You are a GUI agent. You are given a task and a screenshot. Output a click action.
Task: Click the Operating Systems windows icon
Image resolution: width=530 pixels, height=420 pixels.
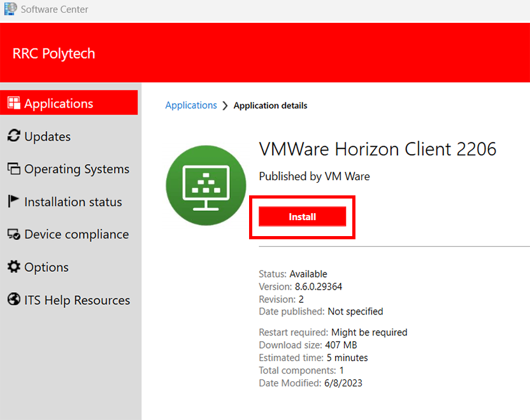13,169
